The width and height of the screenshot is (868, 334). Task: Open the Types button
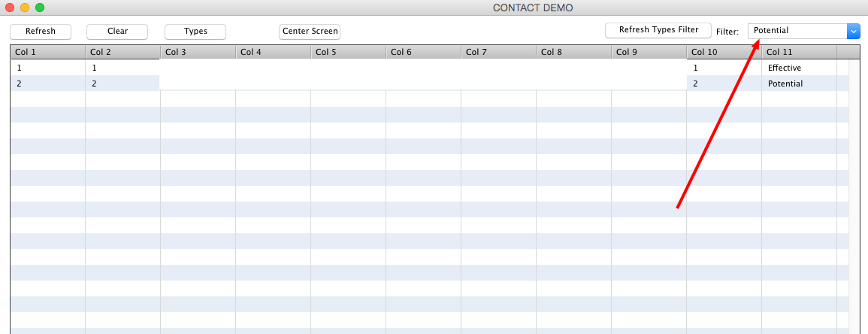(195, 32)
